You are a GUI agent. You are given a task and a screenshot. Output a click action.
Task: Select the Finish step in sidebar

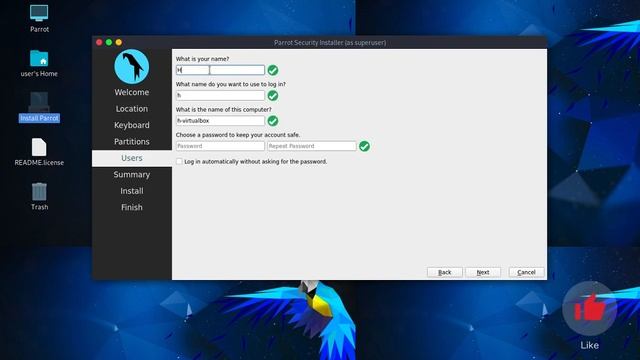click(x=131, y=207)
